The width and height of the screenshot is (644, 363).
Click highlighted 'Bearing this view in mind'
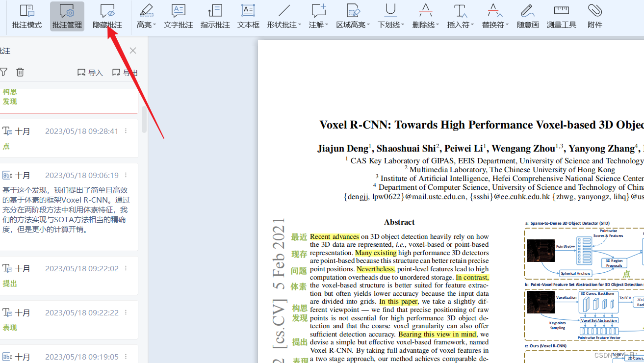coord(438,334)
